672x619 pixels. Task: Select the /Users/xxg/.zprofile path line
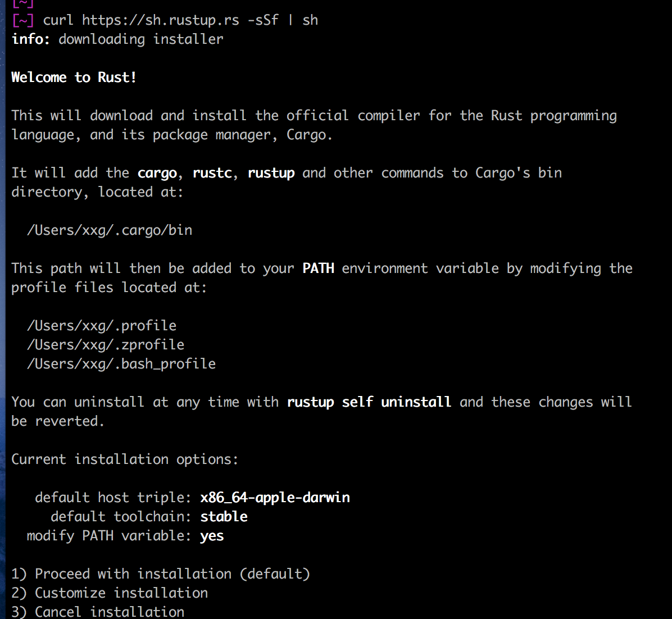pyautogui.click(x=106, y=345)
